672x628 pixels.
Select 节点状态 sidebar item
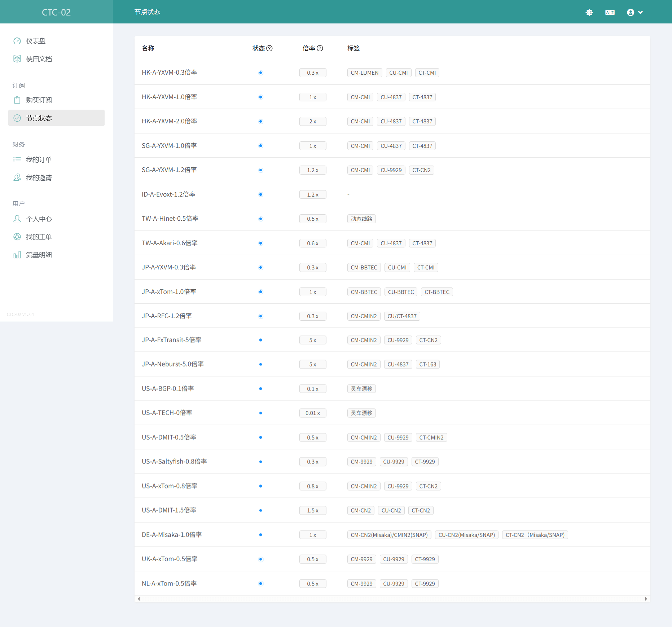click(x=56, y=118)
